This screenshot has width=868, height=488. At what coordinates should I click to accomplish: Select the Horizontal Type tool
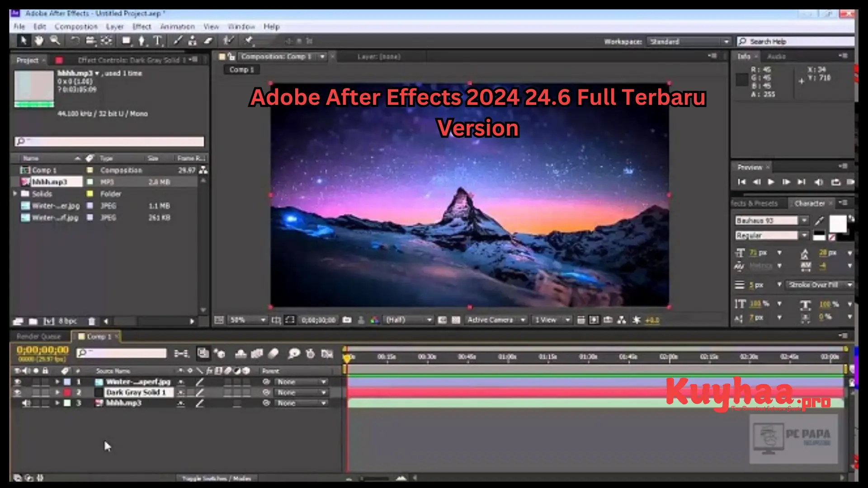pos(157,42)
